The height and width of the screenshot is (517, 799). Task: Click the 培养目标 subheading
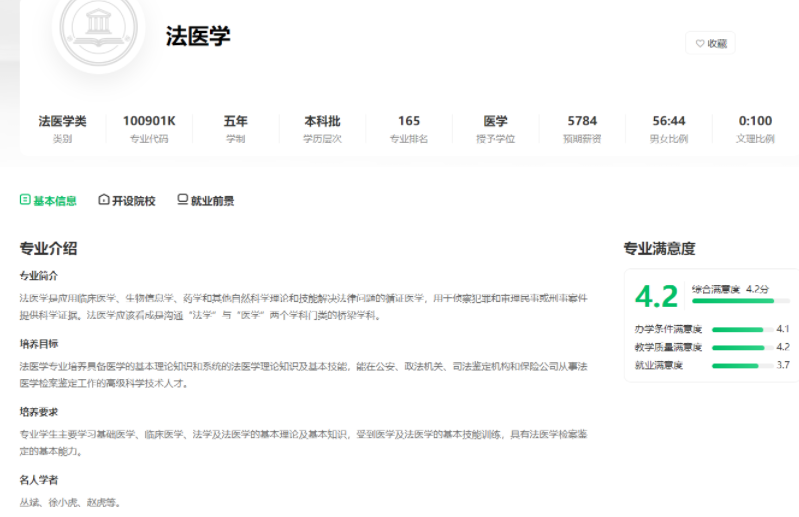[39, 344]
